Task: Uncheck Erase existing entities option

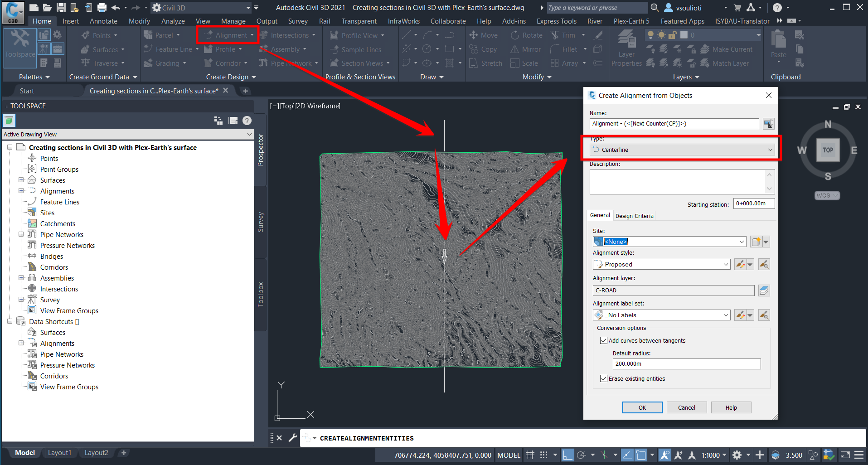Action: (604, 378)
